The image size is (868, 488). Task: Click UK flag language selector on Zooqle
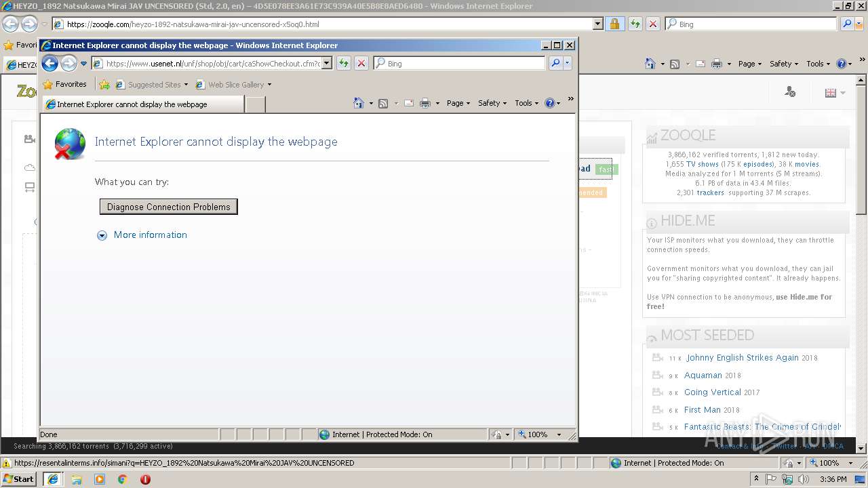(x=831, y=93)
